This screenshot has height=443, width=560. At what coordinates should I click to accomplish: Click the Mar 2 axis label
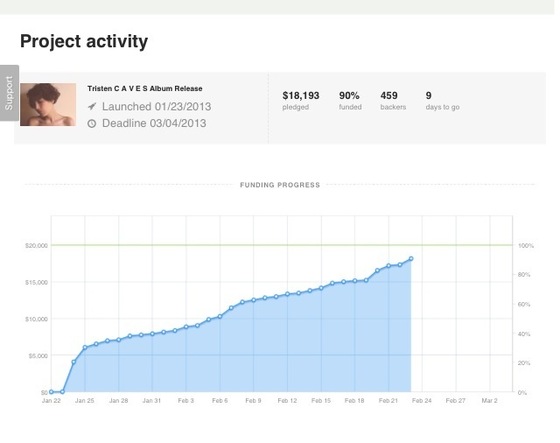tap(489, 401)
